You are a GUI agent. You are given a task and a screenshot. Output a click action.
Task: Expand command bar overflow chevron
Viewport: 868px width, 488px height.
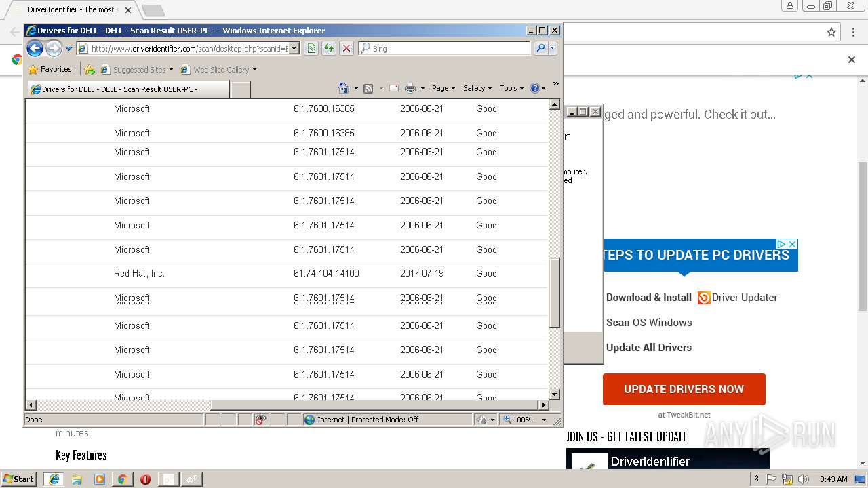tap(555, 85)
